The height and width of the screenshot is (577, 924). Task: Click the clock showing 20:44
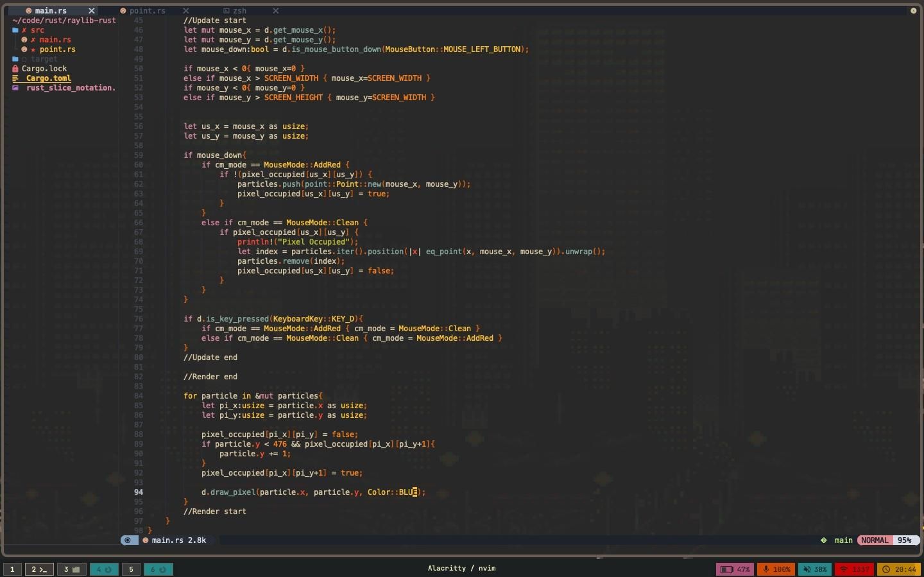coord(898,569)
